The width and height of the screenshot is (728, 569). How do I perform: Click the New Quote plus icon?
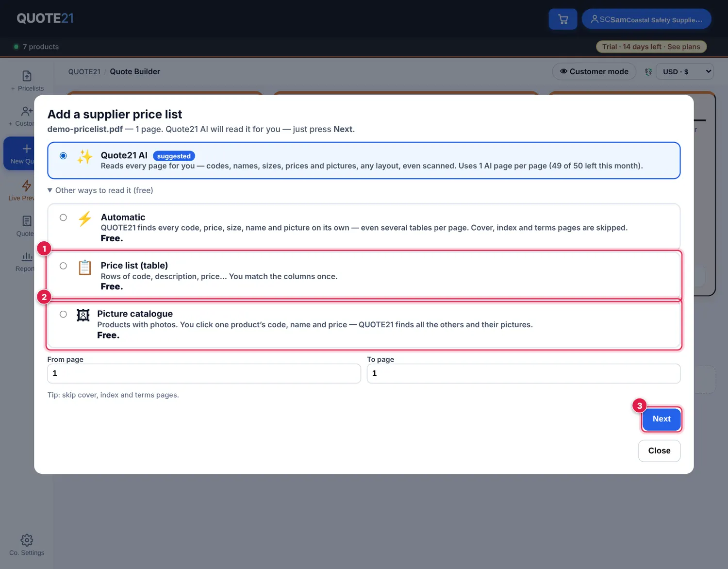(x=27, y=149)
